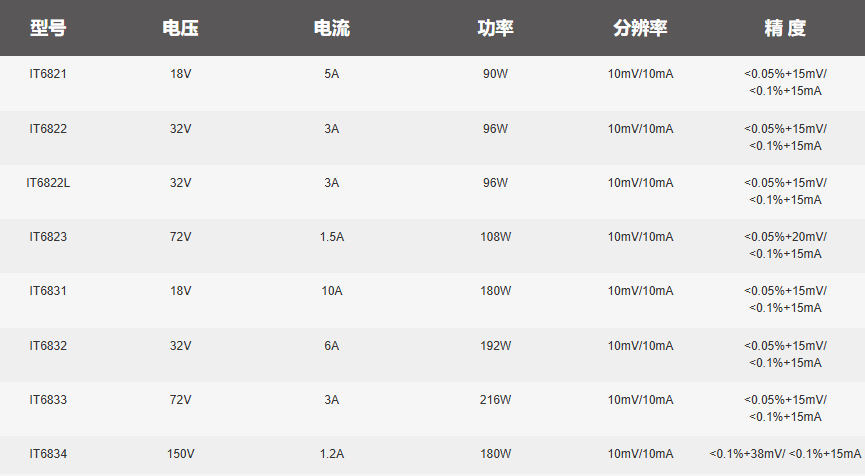
Task: Select model cell IT6833
Action: point(48,400)
